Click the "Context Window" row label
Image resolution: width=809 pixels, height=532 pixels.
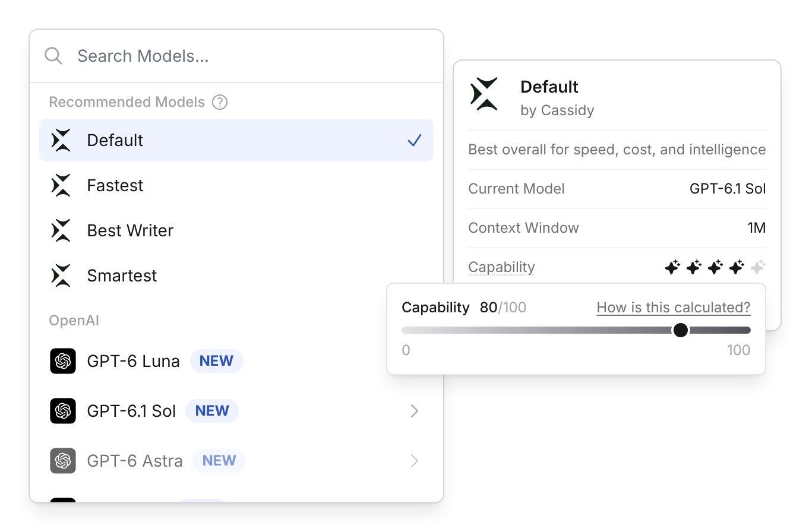(523, 228)
